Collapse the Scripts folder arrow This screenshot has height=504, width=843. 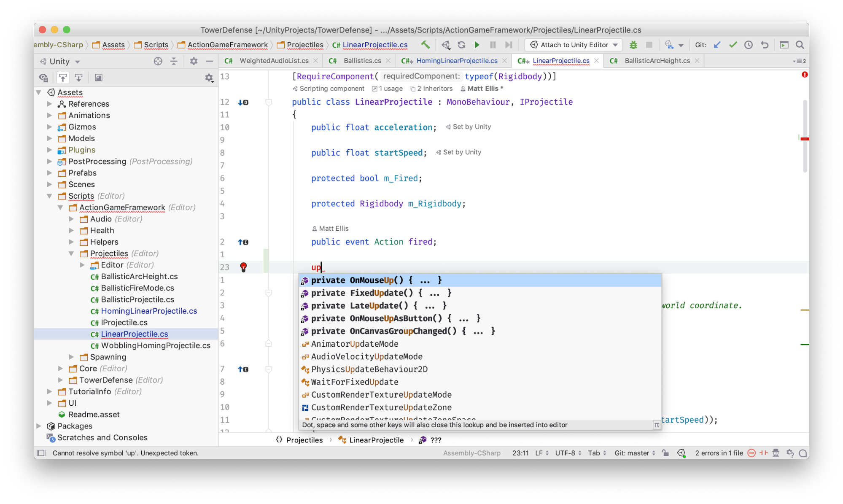tap(50, 196)
